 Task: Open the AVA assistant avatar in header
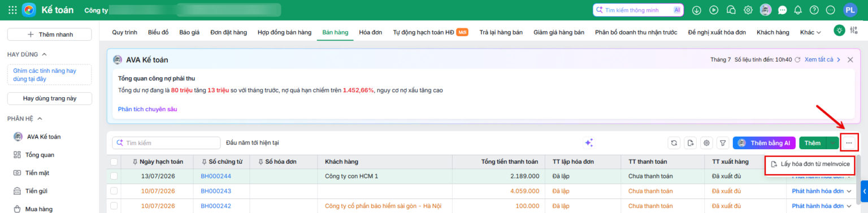tap(766, 10)
